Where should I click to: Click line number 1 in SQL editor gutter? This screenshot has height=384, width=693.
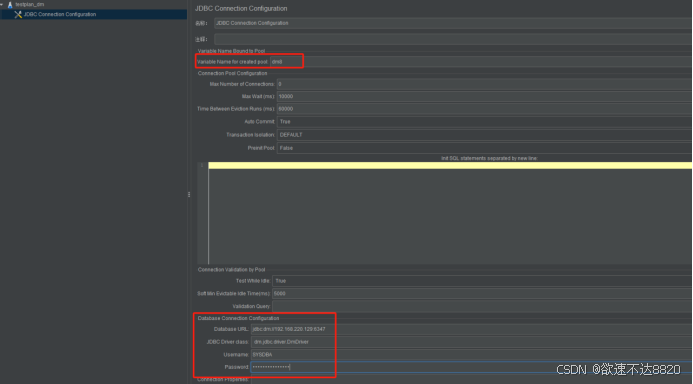(202, 165)
